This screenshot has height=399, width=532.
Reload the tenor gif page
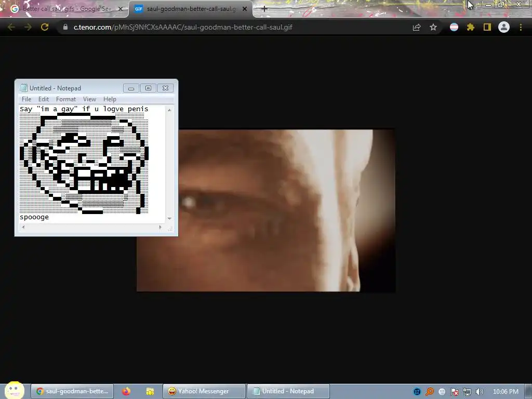point(45,27)
